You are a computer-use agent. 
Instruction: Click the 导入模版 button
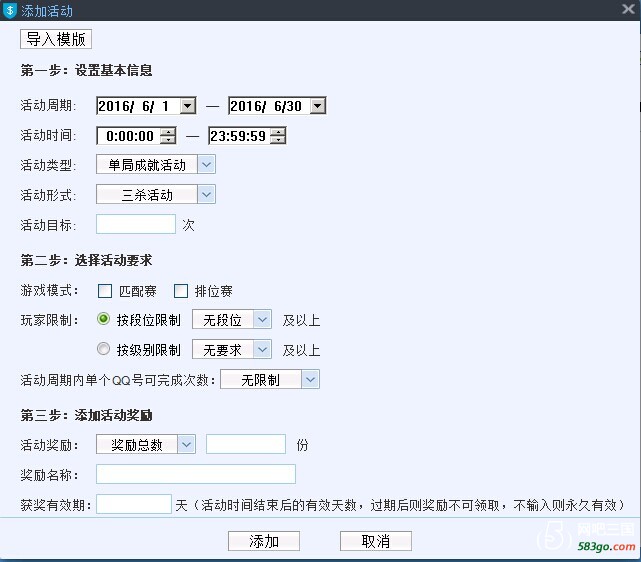click(56, 40)
